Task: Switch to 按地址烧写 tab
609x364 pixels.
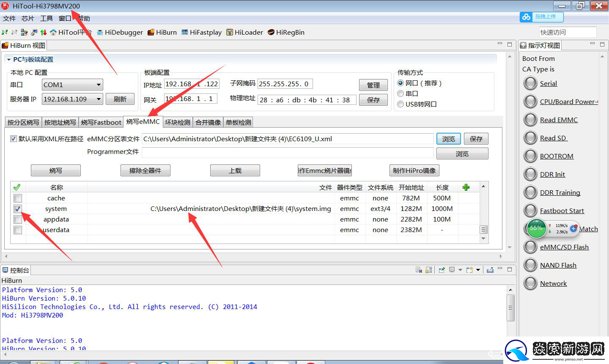Action: click(60, 122)
